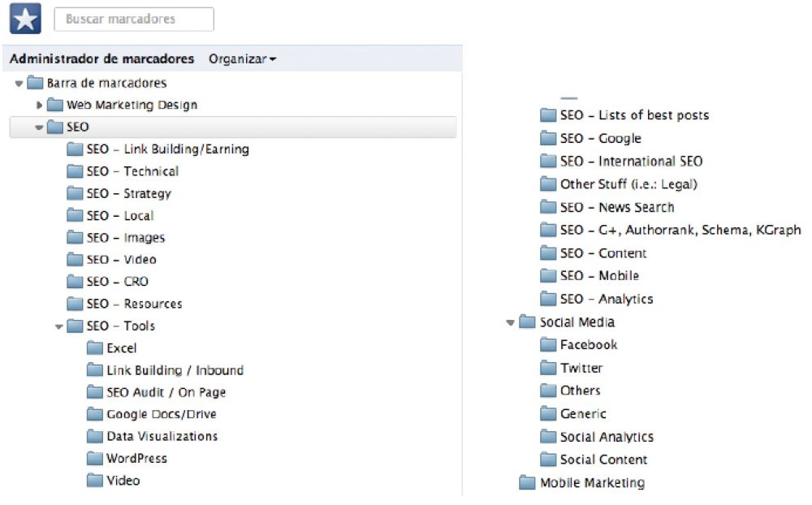Image resolution: width=812 pixels, height=505 pixels.
Task: Expand the Web Marketing Design folder
Action: pos(39,106)
